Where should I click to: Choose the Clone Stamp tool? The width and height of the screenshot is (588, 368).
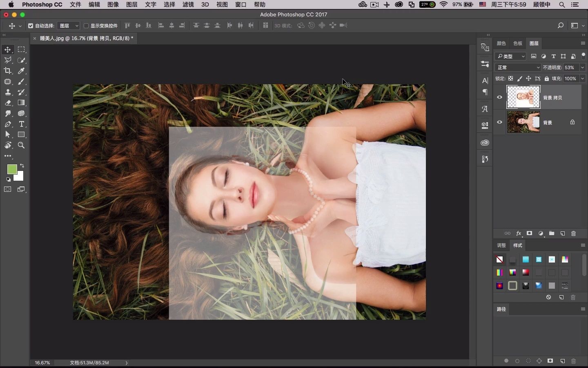8,92
